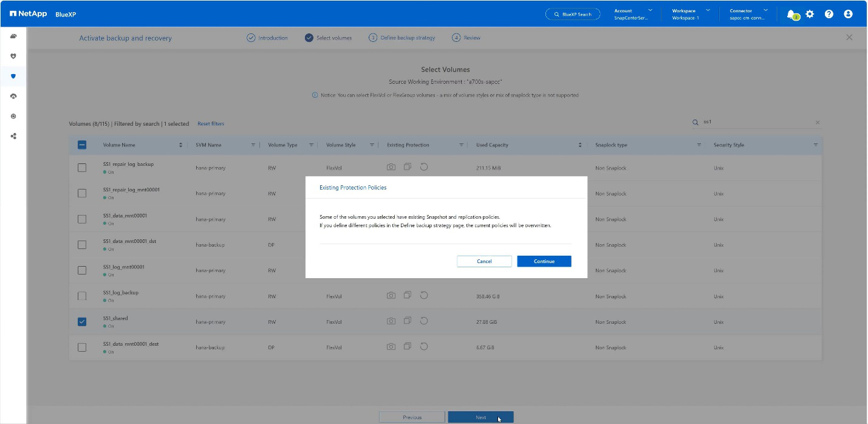
Task: Select the Protection shield icon in sidebar
Action: pos(13,76)
